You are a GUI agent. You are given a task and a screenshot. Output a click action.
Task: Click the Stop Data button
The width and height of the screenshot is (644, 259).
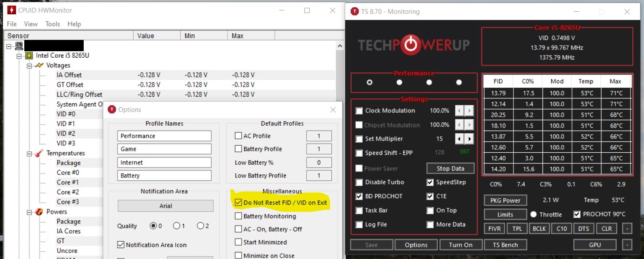450,168
